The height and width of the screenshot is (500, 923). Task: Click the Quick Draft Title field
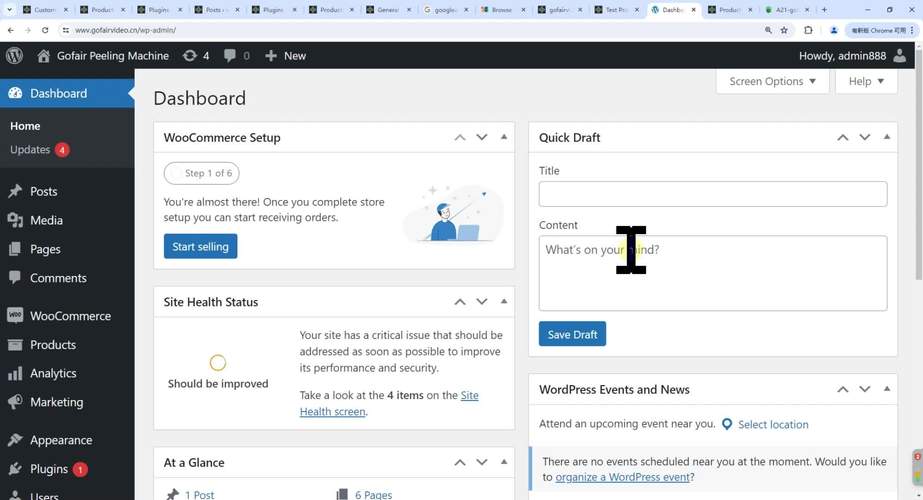pyautogui.click(x=712, y=194)
